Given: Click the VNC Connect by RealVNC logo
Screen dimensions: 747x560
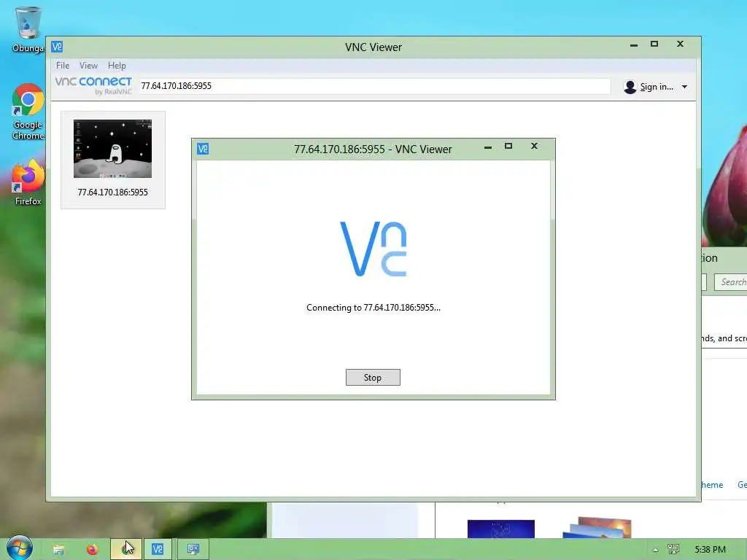Looking at the screenshot, I should [x=93, y=86].
